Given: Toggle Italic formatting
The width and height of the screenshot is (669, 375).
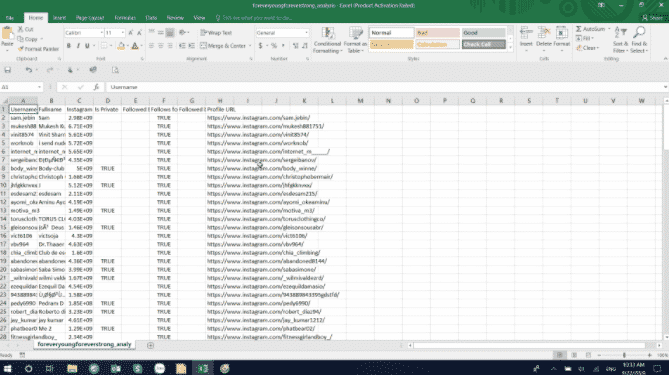Looking at the screenshot, I should click(x=78, y=46).
